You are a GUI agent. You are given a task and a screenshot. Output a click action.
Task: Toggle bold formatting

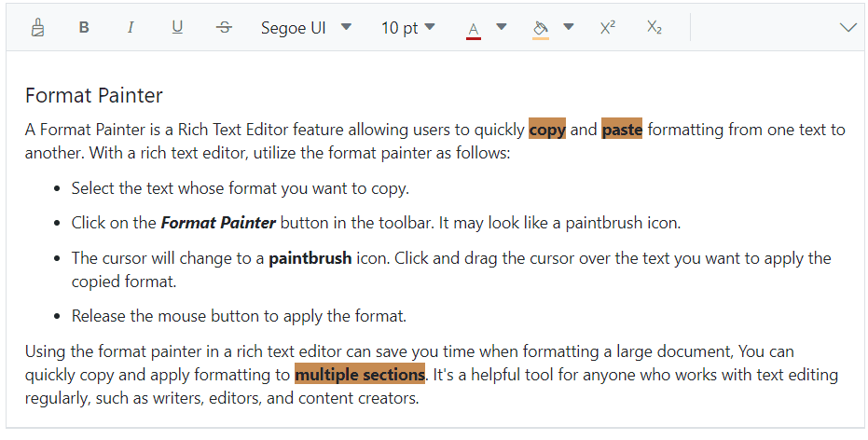coord(84,28)
